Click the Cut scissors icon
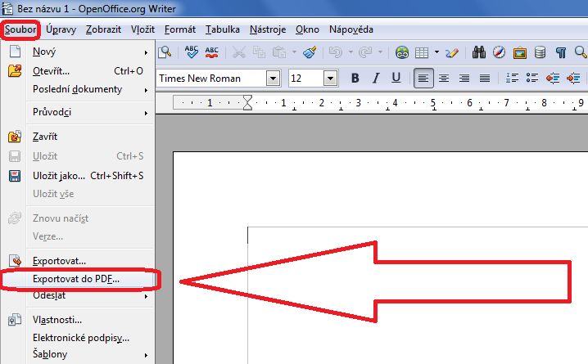Viewport: 588px width, 364px height. click(238, 52)
